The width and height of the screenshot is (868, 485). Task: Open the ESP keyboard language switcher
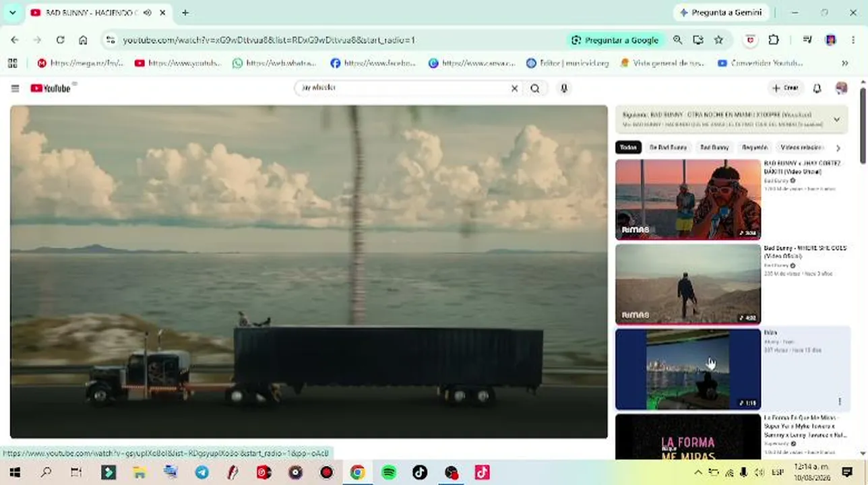[x=778, y=472]
